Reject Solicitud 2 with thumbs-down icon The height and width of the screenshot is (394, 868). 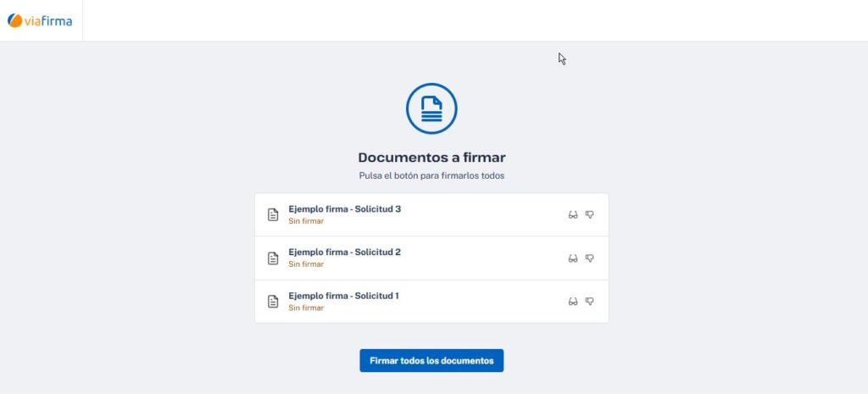590,258
